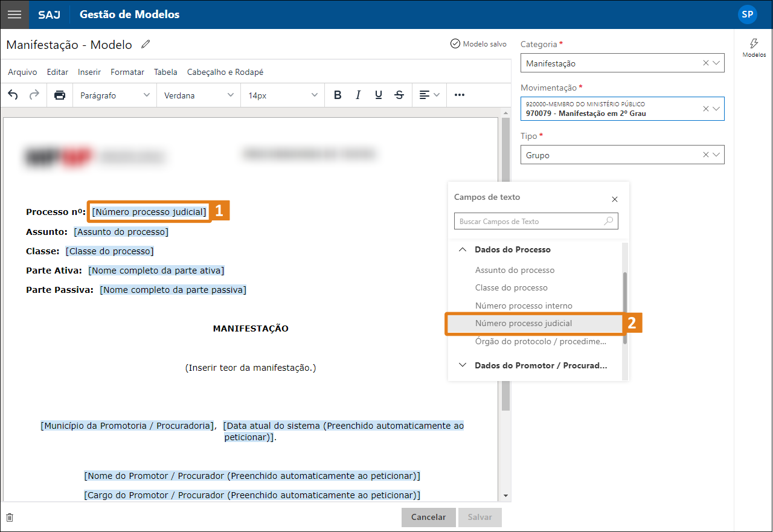This screenshot has width=773, height=532.
Task: Open the Inserir menu
Action: click(x=89, y=72)
